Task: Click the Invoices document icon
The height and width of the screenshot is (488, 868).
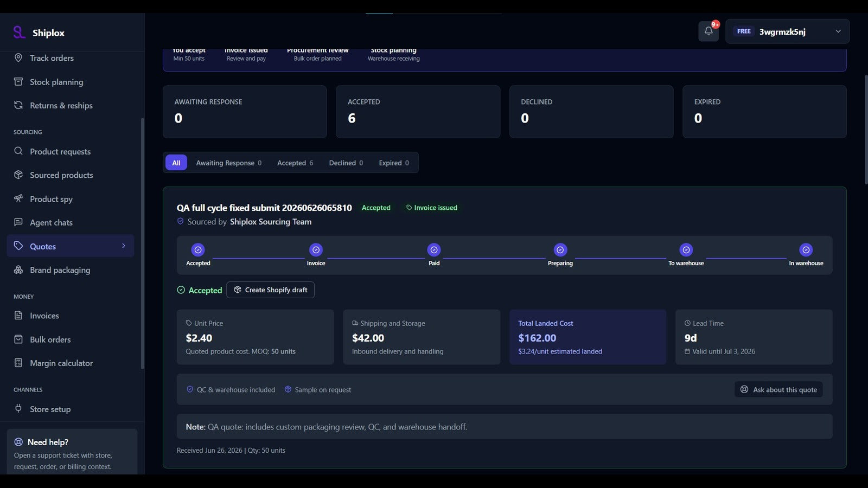Action: pyautogui.click(x=18, y=315)
